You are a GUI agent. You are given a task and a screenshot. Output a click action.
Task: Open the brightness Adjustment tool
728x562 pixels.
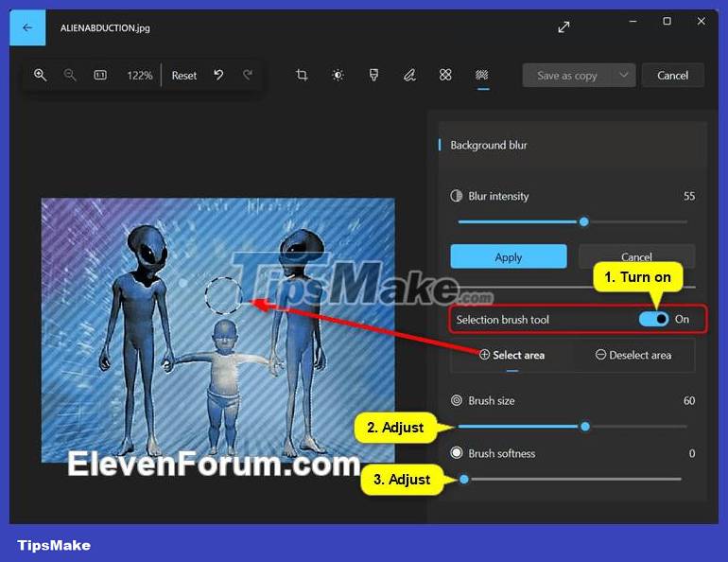(x=338, y=75)
